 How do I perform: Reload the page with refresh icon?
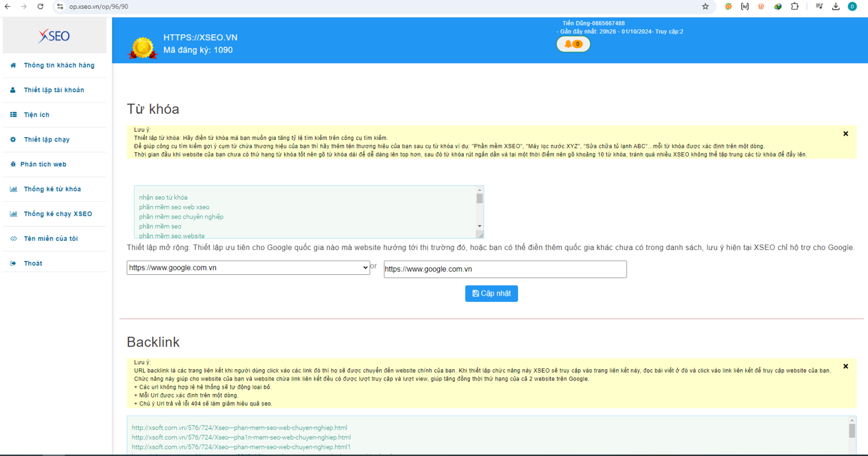[x=41, y=7]
